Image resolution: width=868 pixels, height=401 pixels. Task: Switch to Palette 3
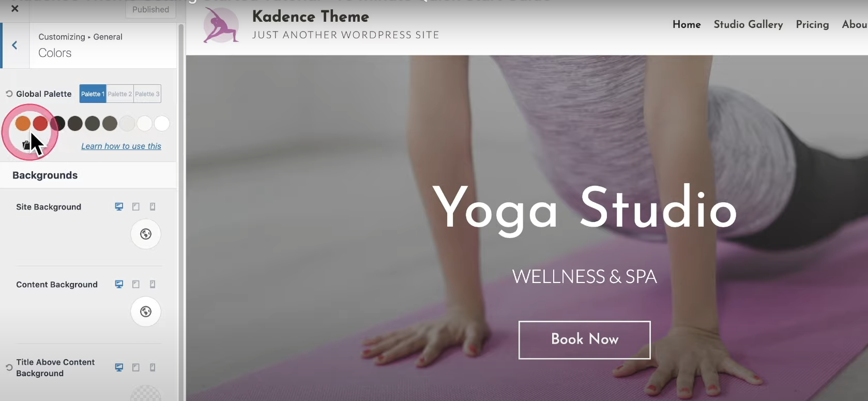pos(147,94)
